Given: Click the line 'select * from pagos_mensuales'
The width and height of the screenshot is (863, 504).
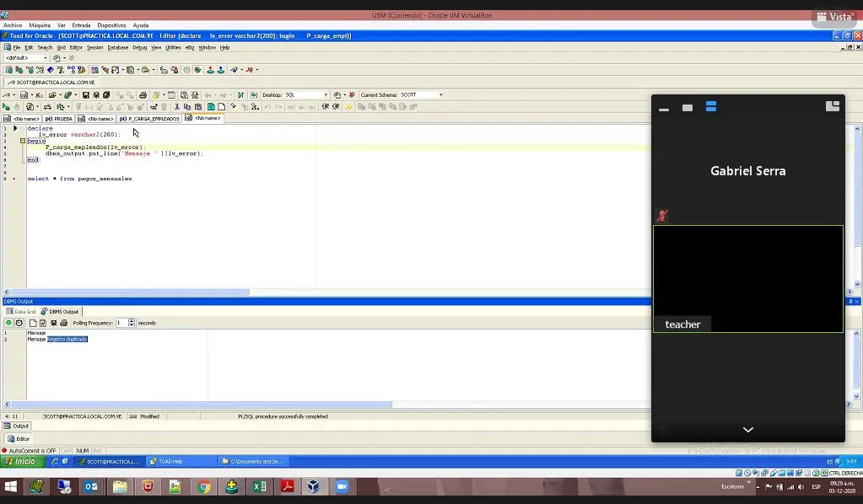Looking at the screenshot, I should tap(79, 179).
